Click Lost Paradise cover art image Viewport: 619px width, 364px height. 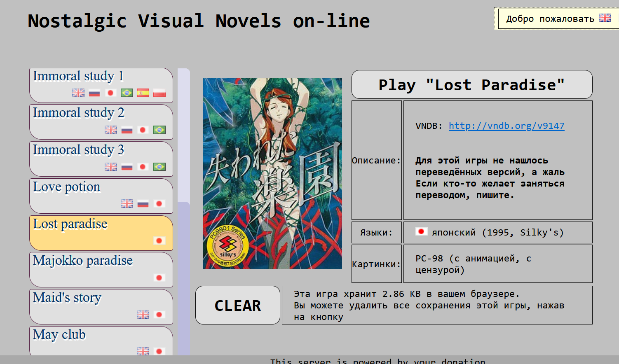(x=272, y=173)
